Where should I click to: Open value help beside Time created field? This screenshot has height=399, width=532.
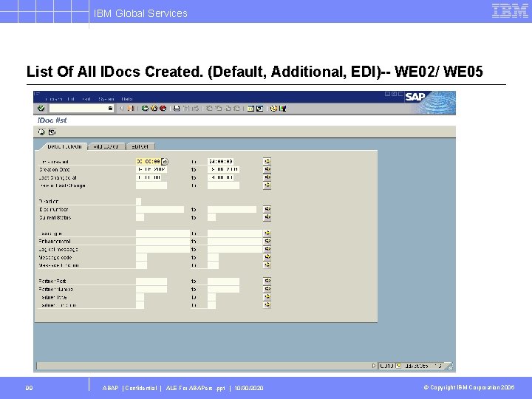pyautogui.click(x=165, y=162)
